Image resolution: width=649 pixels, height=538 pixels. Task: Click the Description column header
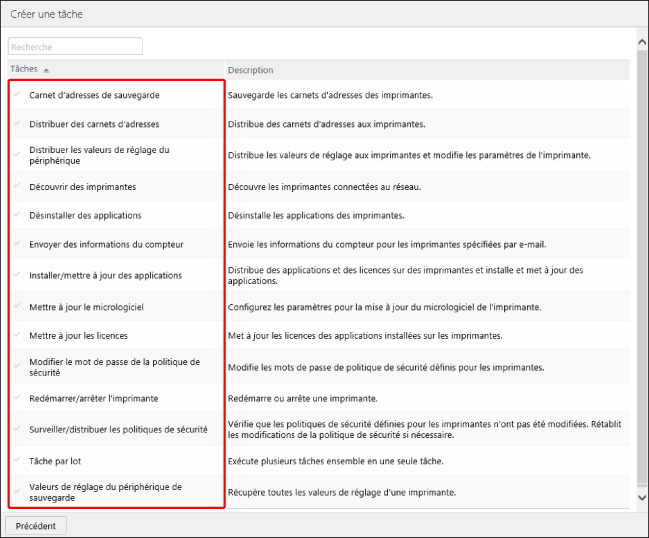(x=250, y=70)
